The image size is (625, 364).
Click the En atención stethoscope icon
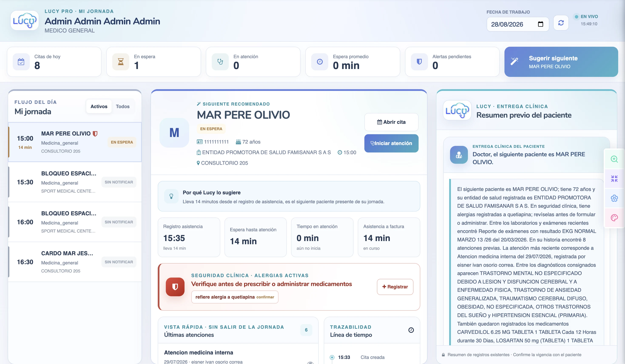(x=220, y=62)
